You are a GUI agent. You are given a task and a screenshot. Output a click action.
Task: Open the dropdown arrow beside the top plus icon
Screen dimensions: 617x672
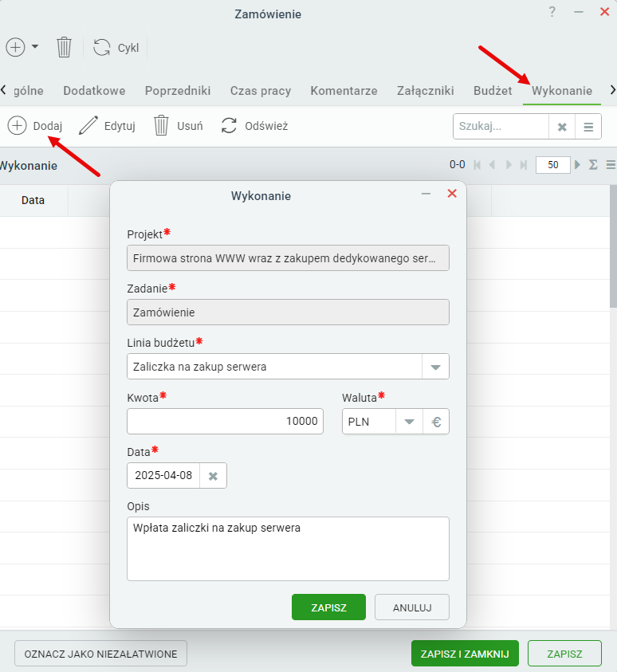click(35, 47)
